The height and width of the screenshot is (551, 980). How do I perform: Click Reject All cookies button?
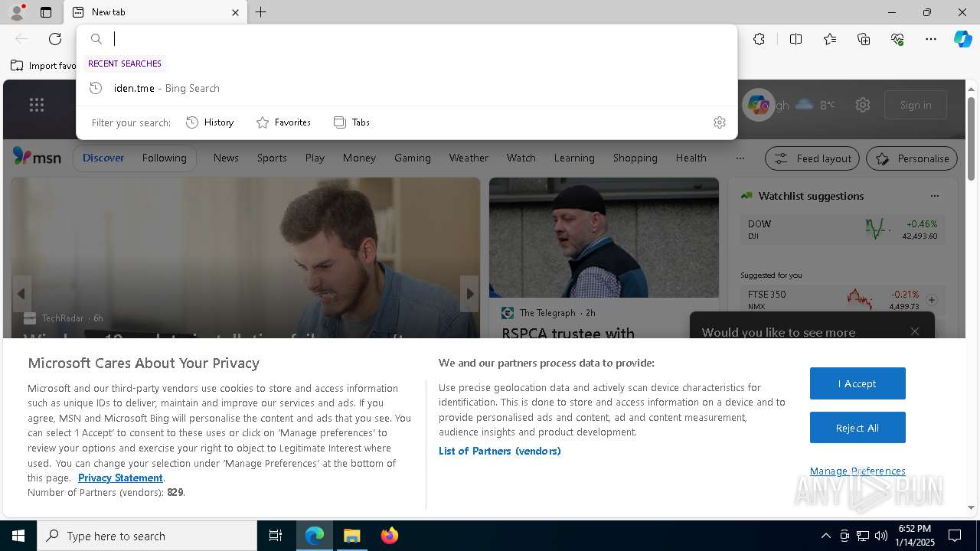(857, 428)
